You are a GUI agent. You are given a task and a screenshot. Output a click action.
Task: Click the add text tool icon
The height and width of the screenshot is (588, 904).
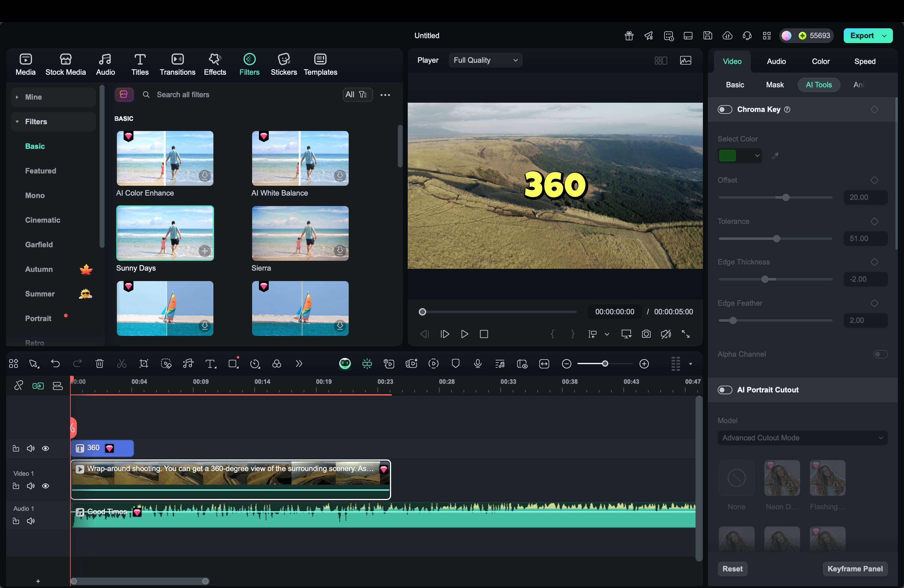click(x=210, y=364)
